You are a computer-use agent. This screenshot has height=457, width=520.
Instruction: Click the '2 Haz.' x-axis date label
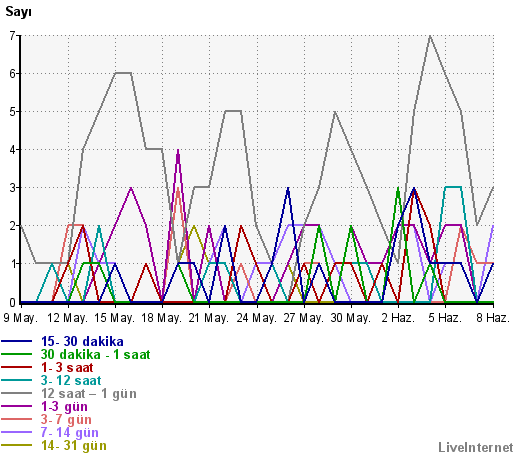click(398, 318)
